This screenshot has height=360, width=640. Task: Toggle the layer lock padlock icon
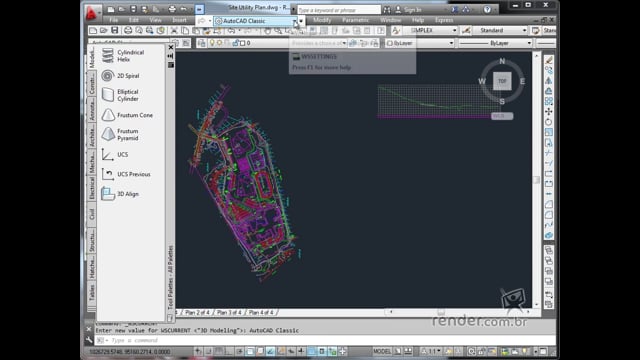click(235, 43)
